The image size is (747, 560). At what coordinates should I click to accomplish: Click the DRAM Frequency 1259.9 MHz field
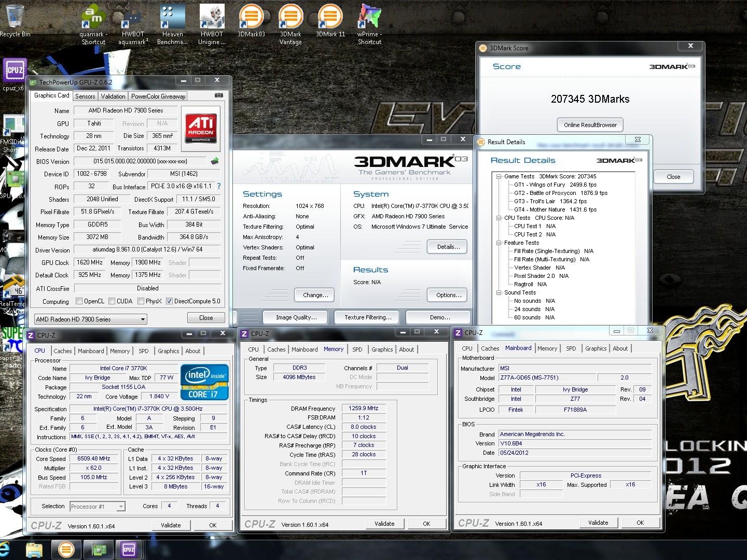pyautogui.click(x=364, y=409)
